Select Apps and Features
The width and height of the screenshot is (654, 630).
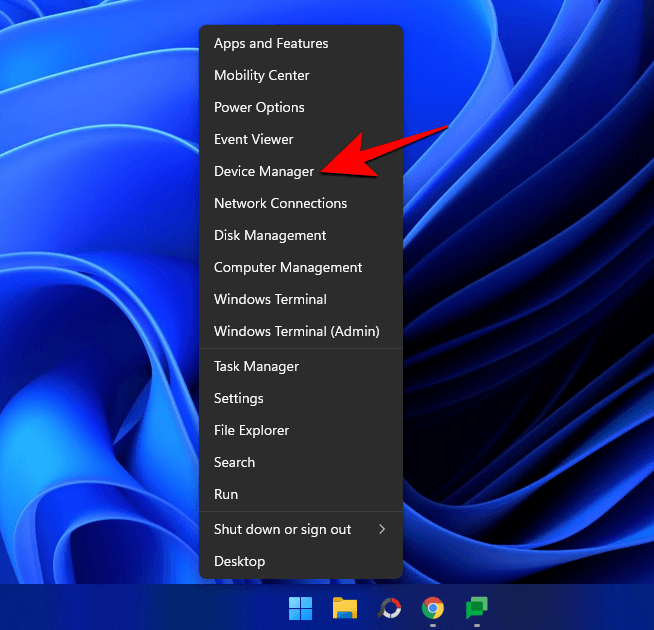(x=271, y=43)
